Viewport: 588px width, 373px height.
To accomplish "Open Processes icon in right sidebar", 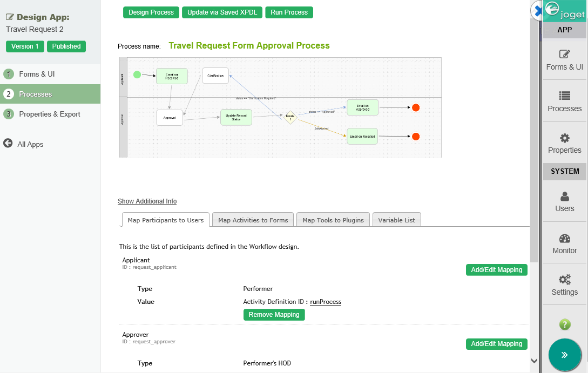I will pos(564,101).
